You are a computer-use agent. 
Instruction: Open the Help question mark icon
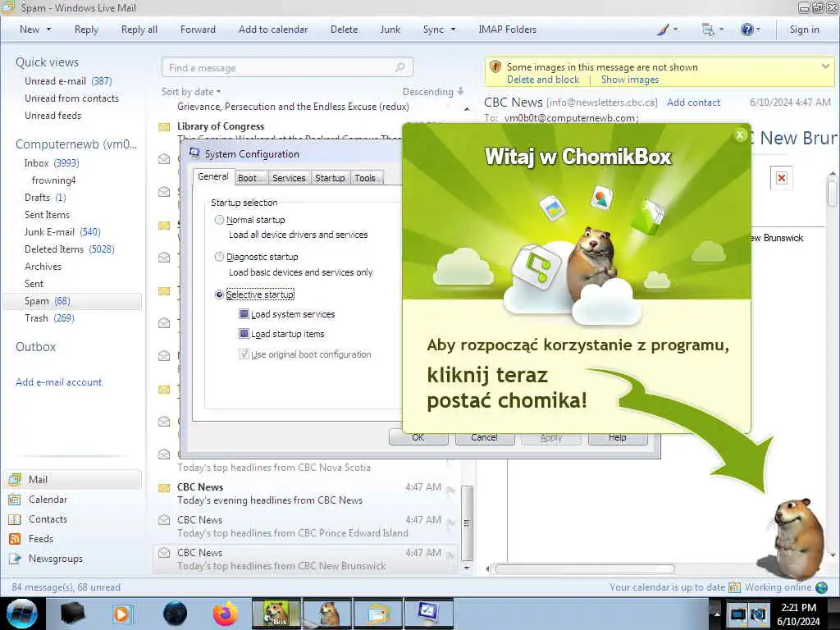tap(746, 30)
